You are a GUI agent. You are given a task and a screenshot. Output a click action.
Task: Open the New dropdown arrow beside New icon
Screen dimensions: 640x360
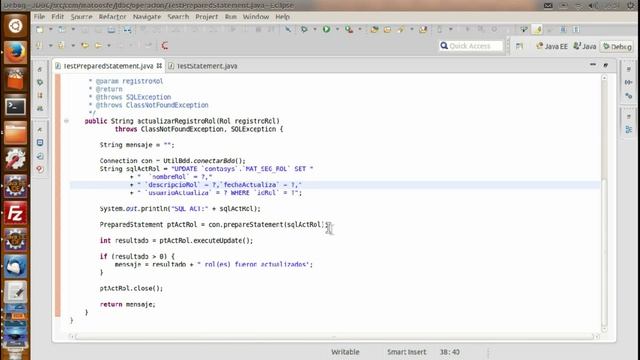click(x=50, y=29)
